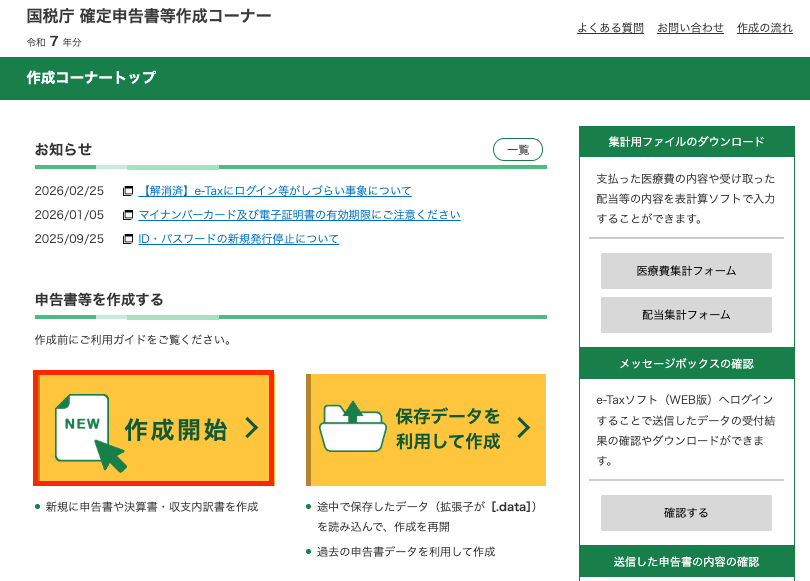This screenshot has width=810, height=581.
Task: Click the new-window icon beside the ID・パスワード notice
Action: [x=128, y=239]
